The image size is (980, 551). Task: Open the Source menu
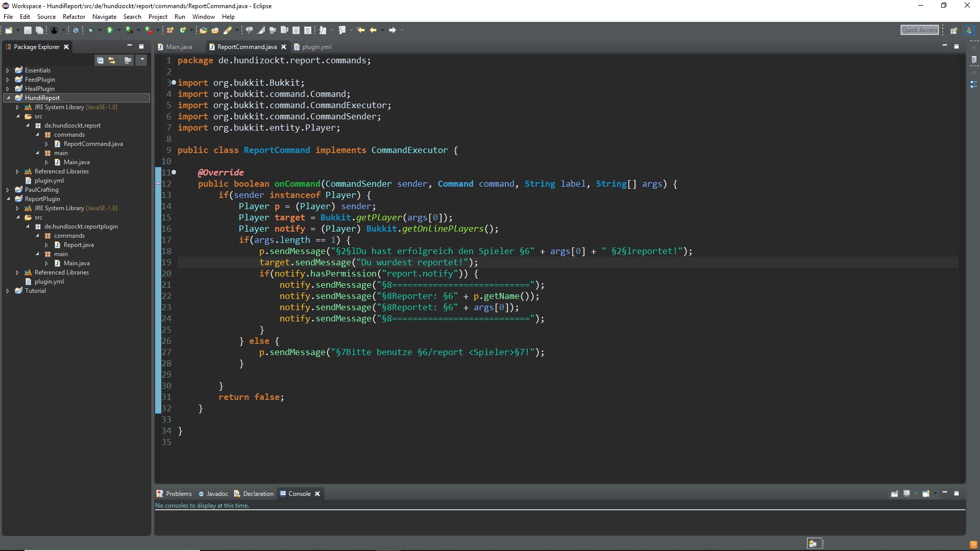(x=46, y=17)
